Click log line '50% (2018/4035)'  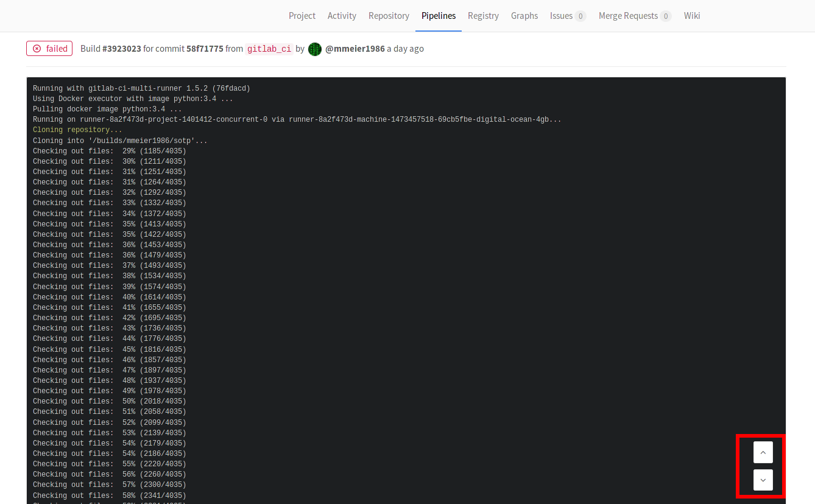(x=110, y=401)
